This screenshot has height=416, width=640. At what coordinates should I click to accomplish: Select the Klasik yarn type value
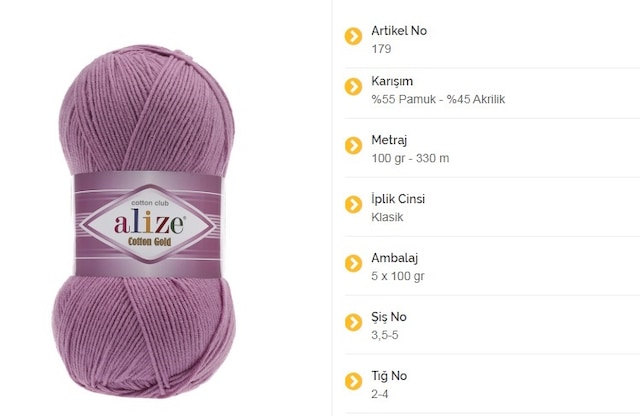pyautogui.click(x=387, y=217)
